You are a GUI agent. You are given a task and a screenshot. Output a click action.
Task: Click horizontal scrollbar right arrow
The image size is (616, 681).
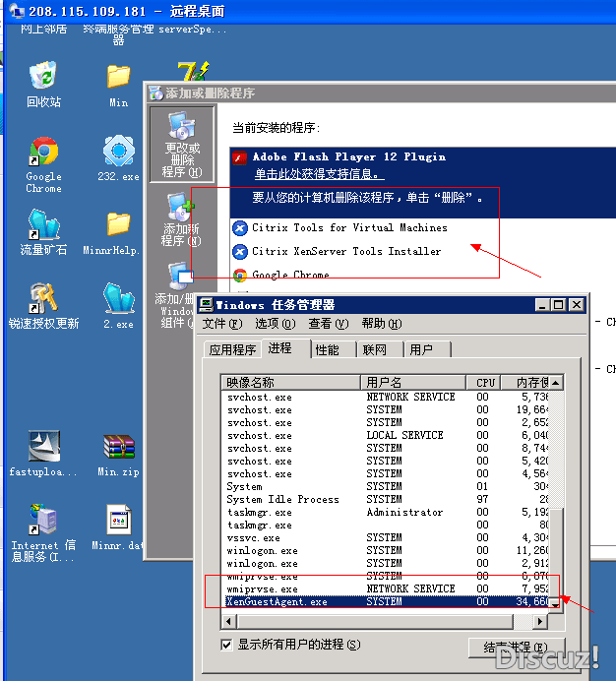point(540,622)
